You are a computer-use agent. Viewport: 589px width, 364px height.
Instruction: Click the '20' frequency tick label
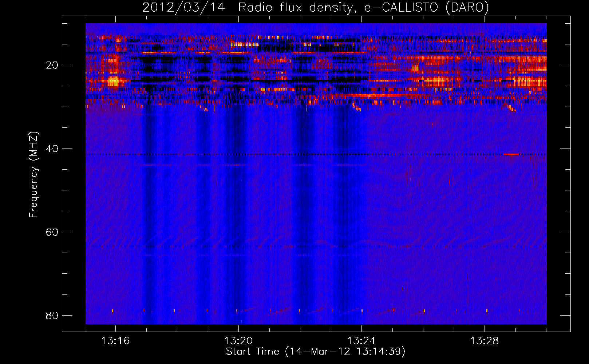(52, 66)
